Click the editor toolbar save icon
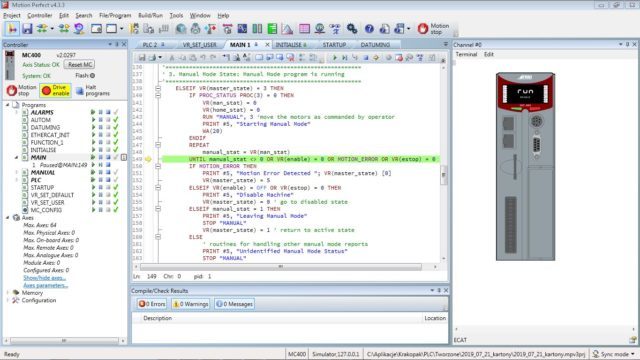The height and width of the screenshot is (360, 640). point(142,58)
